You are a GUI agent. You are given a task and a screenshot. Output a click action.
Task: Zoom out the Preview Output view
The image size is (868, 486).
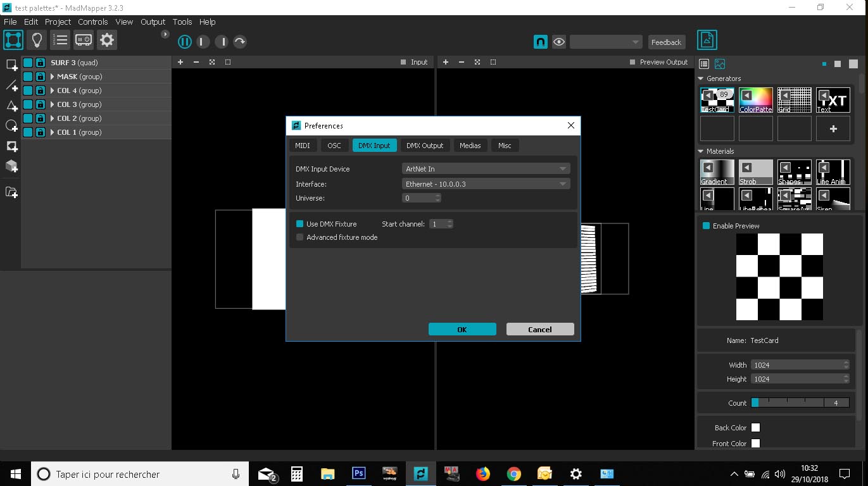point(462,62)
